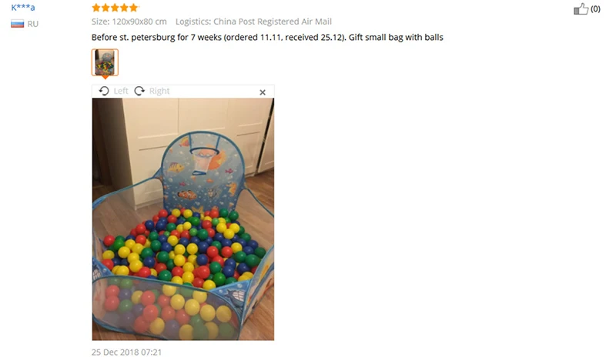Click the fifth rating star
Image resolution: width=616 pixels, height=364 pixels.
(134, 8)
